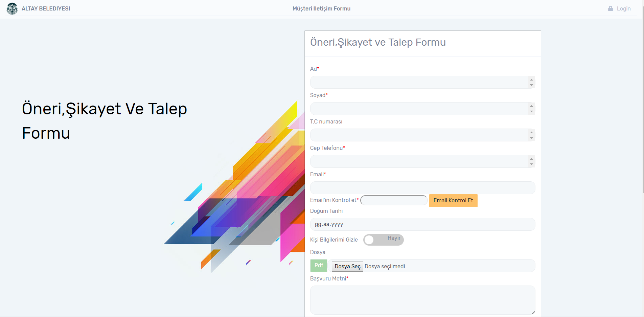Viewport: 644px width, 317px height.
Task: Click the Başvuru Metni text area
Action: [x=422, y=300]
